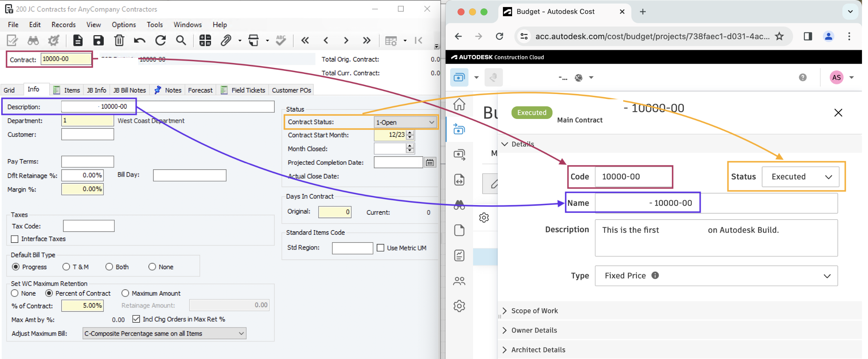Open the calculator tool icon
Viewport: 868px width, 359px height.
pos(205,40)
